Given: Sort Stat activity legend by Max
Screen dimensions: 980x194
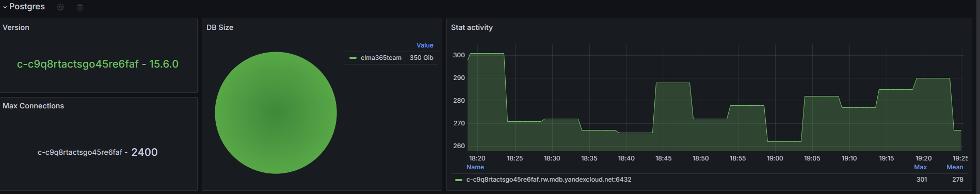Looking at the screenshot, I should (921, 167).
